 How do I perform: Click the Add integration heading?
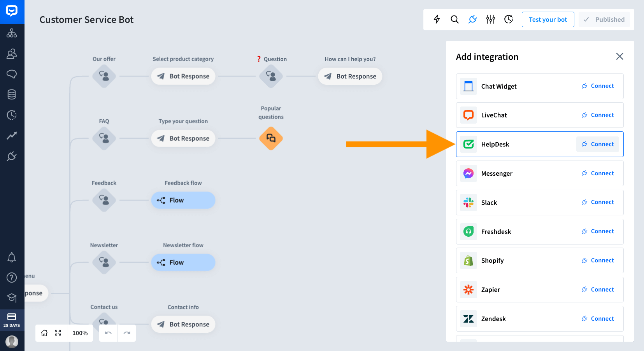(487, 57)
